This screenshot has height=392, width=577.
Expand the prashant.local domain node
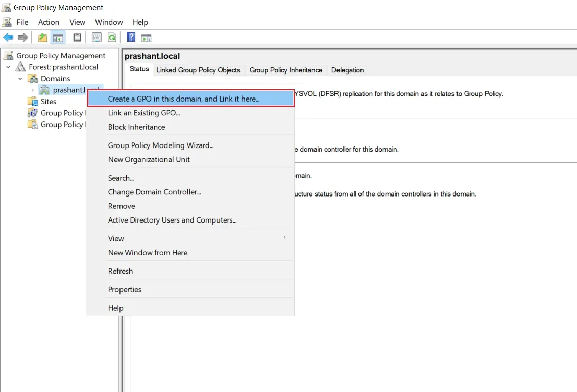pyautogui.click(x=32, y=90)
